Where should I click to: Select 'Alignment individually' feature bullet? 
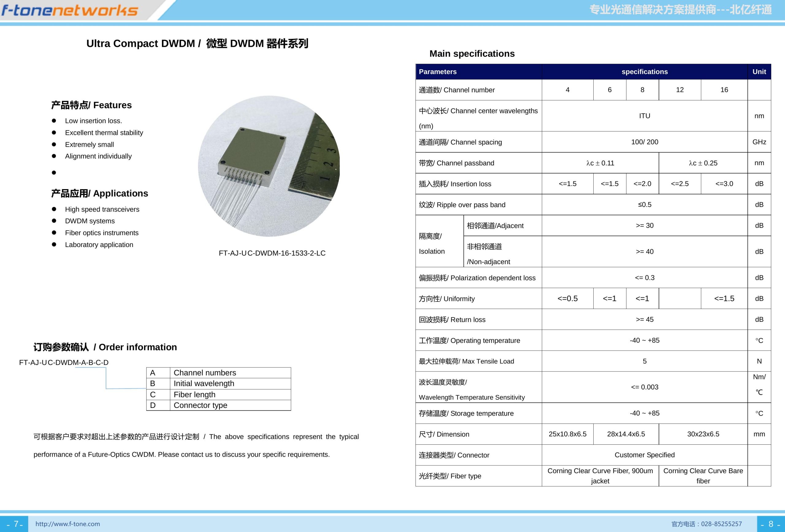[98, 156]
